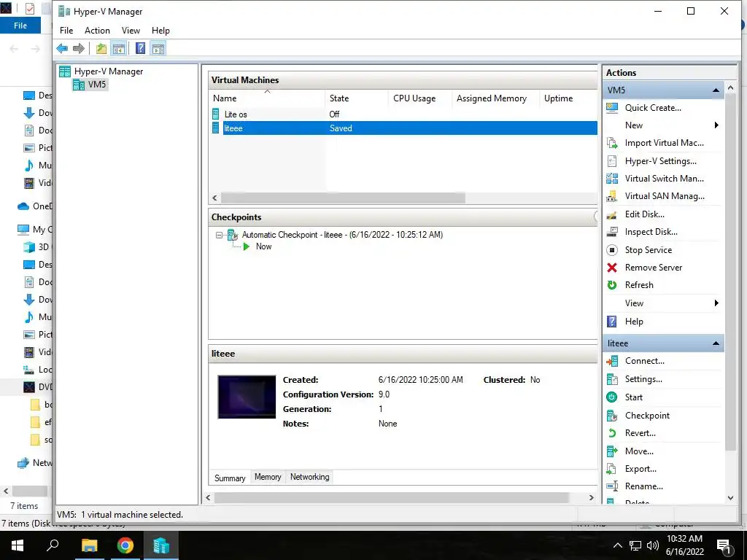747x560 pixels.
Task: Click Hyper-V Settings... action
Action: click(x=660, y=161)
